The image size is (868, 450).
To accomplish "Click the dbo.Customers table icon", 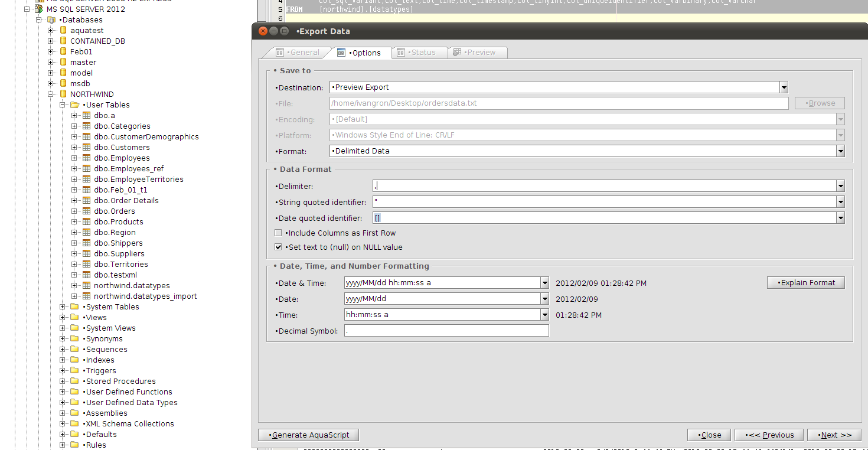I will pos(86,147).
